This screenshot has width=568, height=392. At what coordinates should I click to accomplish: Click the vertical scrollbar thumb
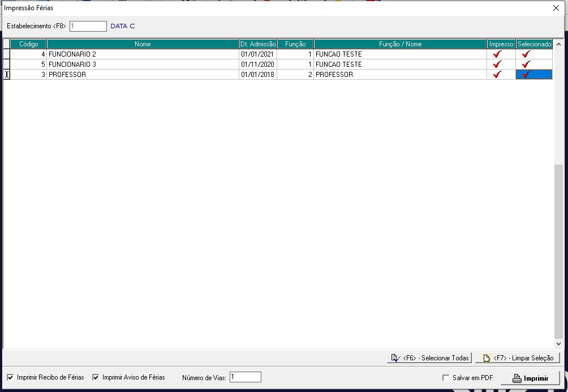click(558, 252)
